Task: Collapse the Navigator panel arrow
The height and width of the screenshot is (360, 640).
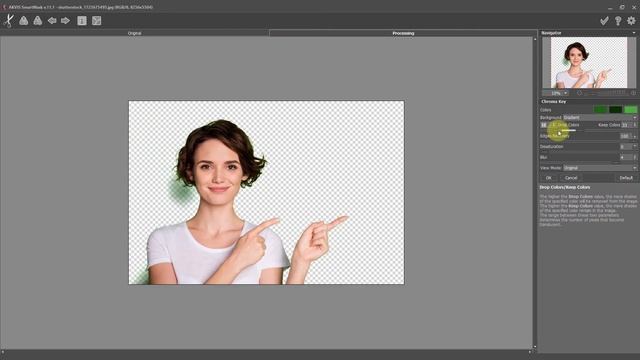Action: (634, 33)
